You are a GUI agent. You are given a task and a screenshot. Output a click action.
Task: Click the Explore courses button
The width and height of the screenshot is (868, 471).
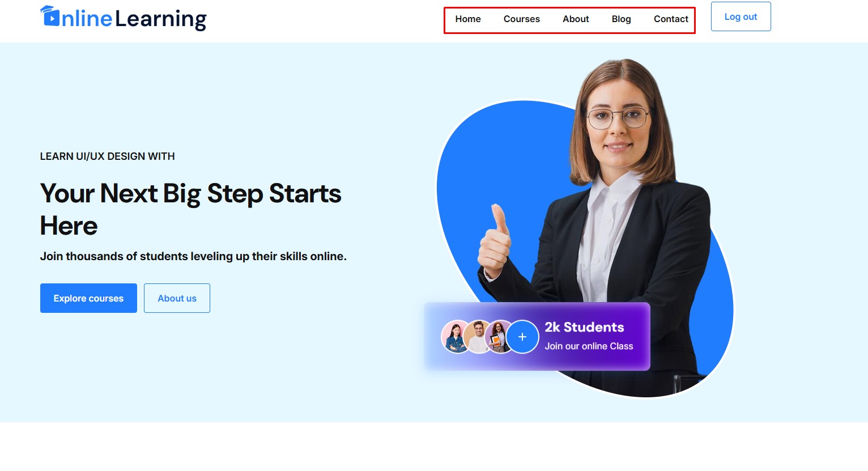coord(88,298)
